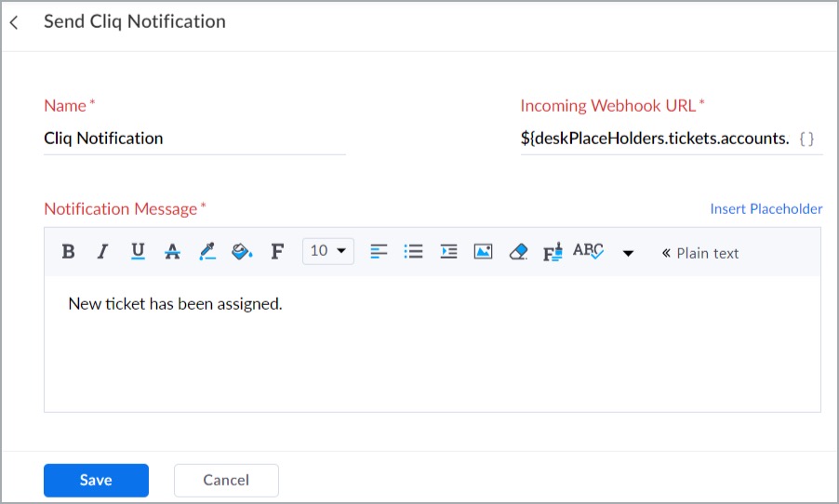The height and width of the screenshot is (504, 839).
Task: Run the ABC spell check
Action: coord(588,250)
